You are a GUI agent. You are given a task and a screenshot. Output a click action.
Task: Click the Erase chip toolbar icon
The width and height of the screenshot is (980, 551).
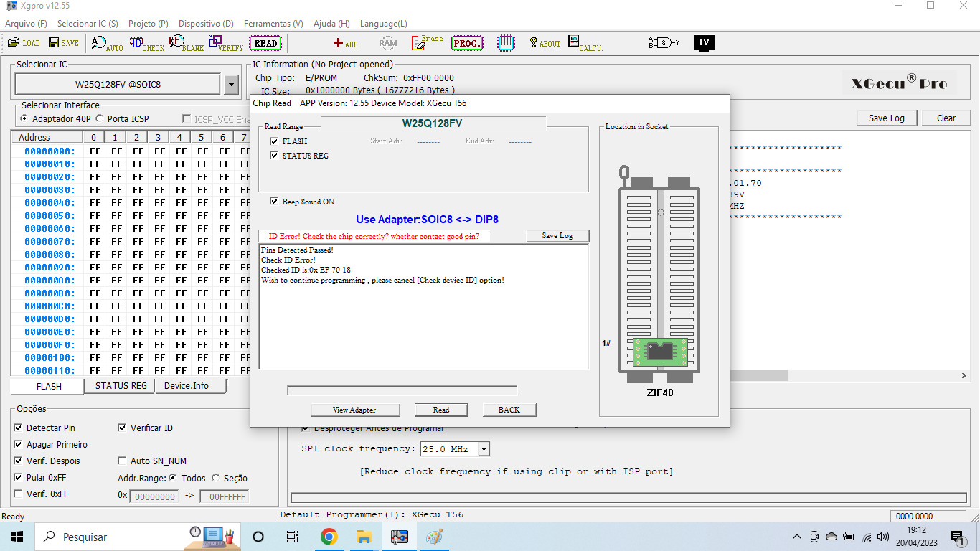click(x=427, y=43)
